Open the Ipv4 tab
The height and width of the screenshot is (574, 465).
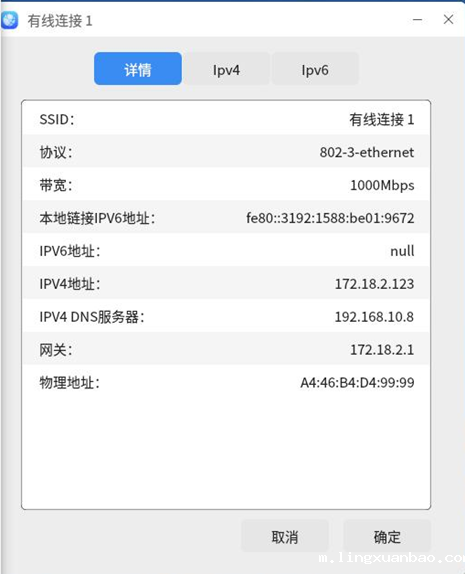tap(226, 68)
